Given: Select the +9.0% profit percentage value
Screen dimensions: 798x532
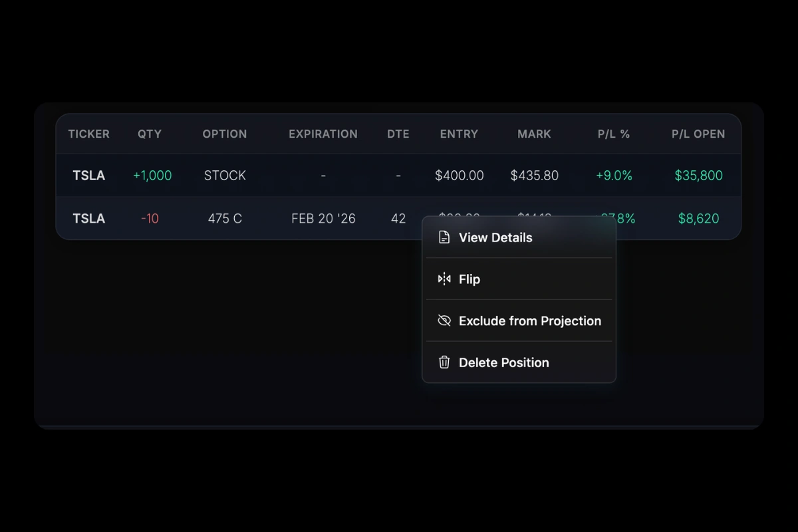Looking at the screenshot, I should coord(614,176).
